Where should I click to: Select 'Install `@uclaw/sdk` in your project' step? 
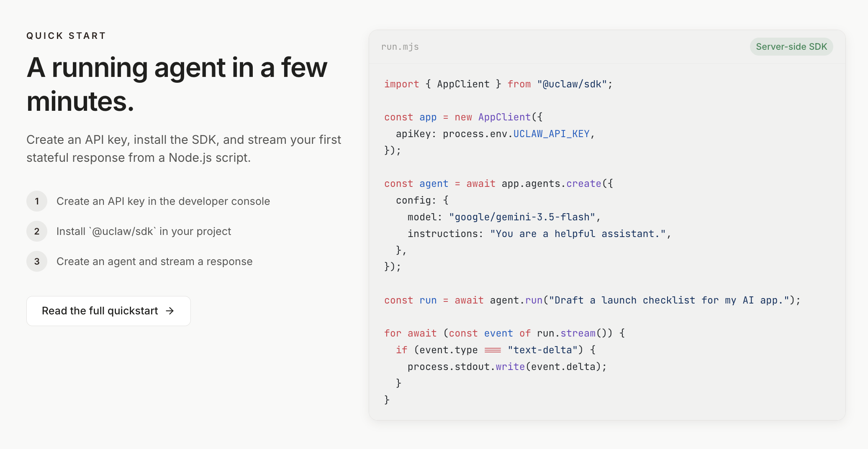click(x=144, y=232)
